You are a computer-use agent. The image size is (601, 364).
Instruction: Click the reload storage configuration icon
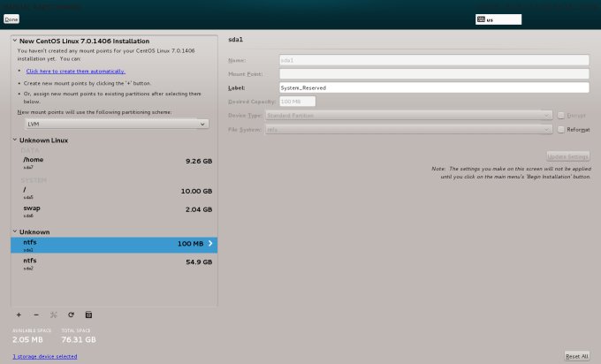click(x=71, y=315)
